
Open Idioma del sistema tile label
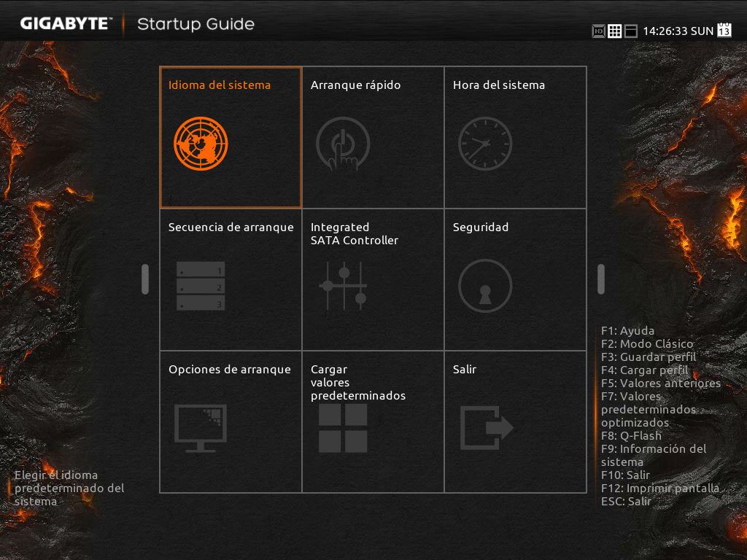pos(219,85)
